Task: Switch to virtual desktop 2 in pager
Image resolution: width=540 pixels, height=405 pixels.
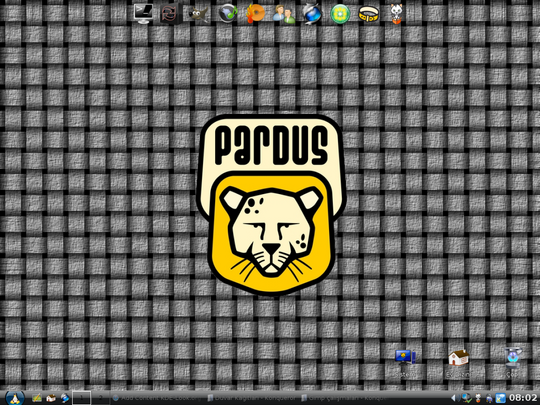Action: tap(100, 398)
